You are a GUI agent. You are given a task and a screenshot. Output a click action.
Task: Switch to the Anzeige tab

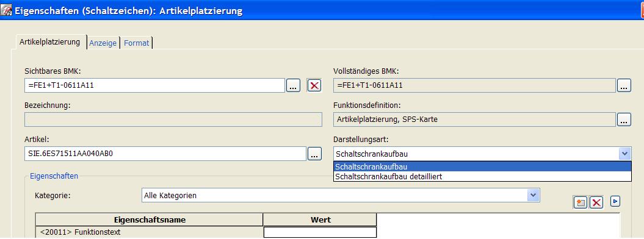[x=103, y=43]
